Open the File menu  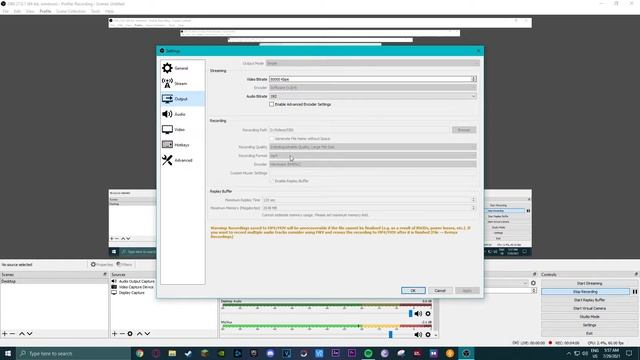tap(6, 11)
